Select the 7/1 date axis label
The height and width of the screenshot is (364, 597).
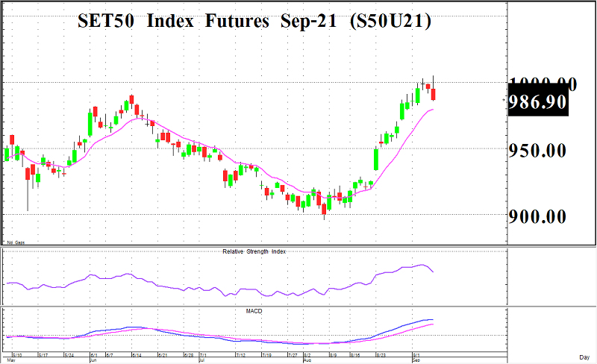(x=203, y=355)
